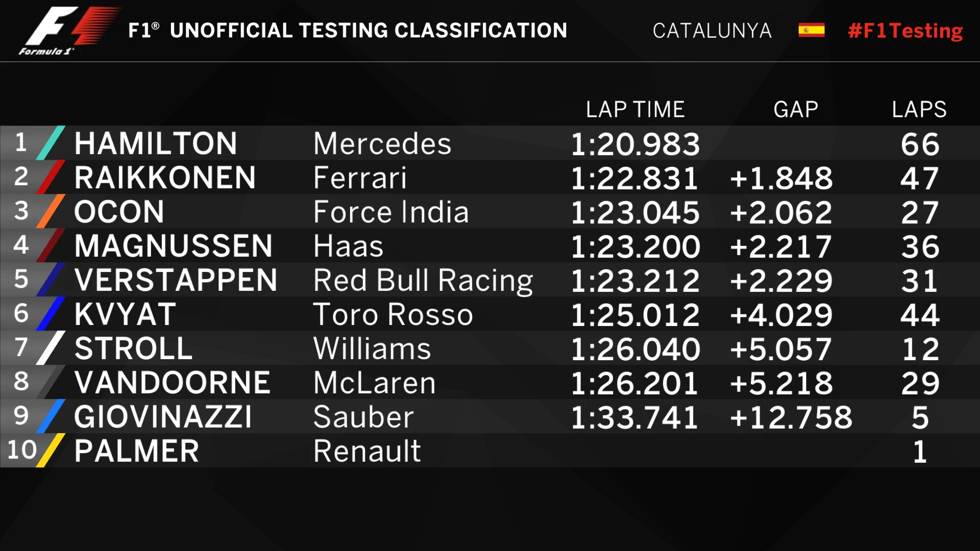Select HAMILTON driver name
Viewport: 980px width, 551px height.
(x=156, y=143)
